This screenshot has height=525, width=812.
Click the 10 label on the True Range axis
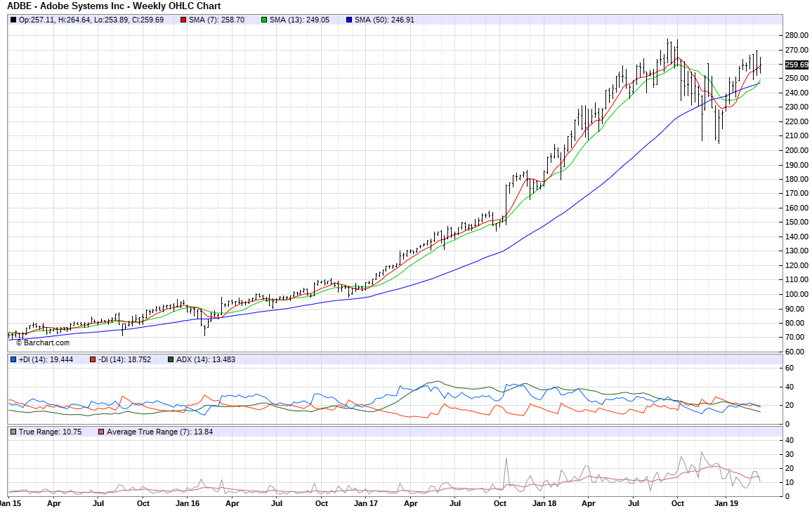point(790,483)
